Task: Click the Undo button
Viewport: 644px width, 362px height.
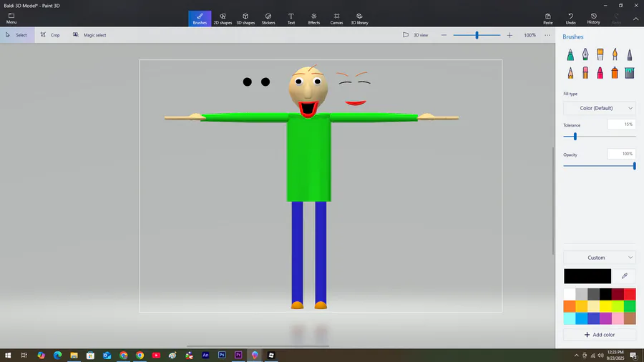Action: 570,19
